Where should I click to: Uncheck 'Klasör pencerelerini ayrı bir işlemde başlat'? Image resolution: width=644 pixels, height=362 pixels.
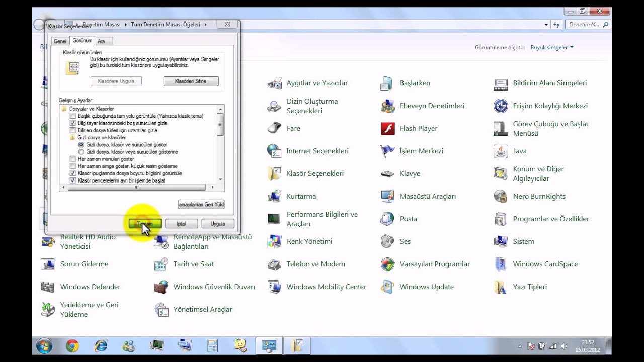[x=73, y=180]
